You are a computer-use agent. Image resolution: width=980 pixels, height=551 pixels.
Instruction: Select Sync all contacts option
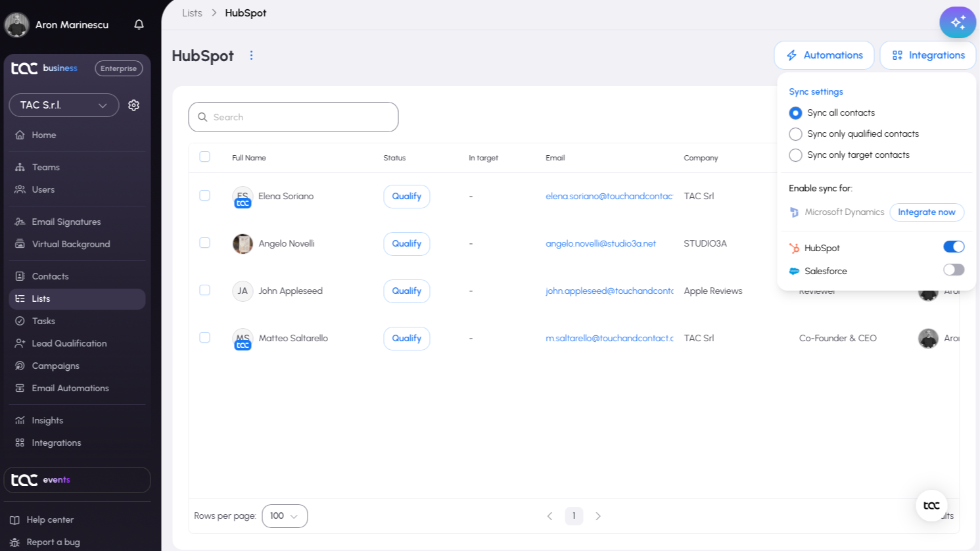point(795,113)
